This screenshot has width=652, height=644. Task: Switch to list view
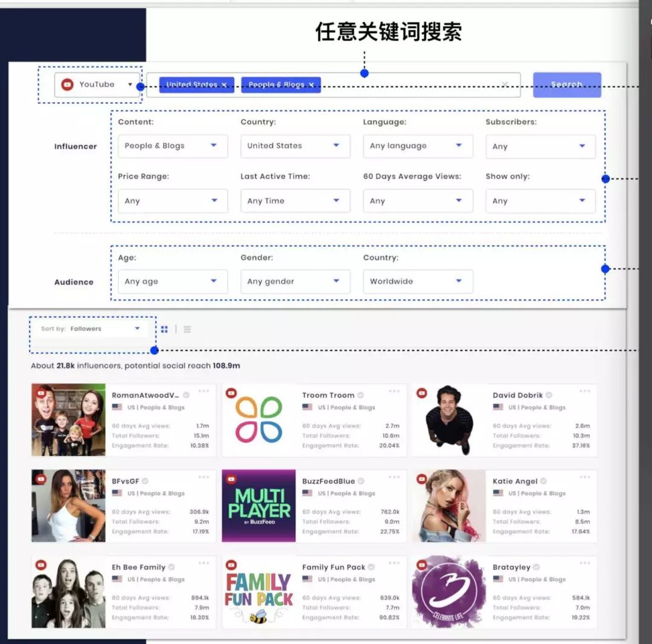pyautogui.click(x=187, y=329)
